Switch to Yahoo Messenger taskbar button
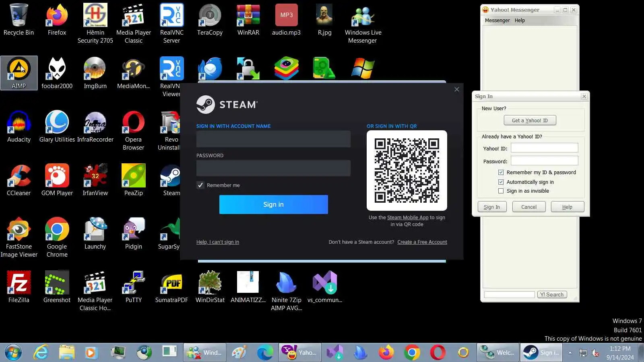 click(300, 353)
